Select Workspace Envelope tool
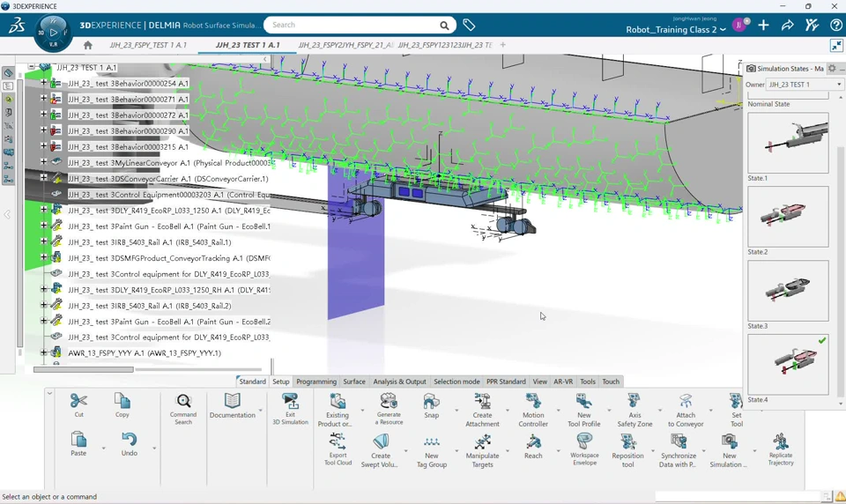Screen dimensions: 846x504 tap(584, 441)
